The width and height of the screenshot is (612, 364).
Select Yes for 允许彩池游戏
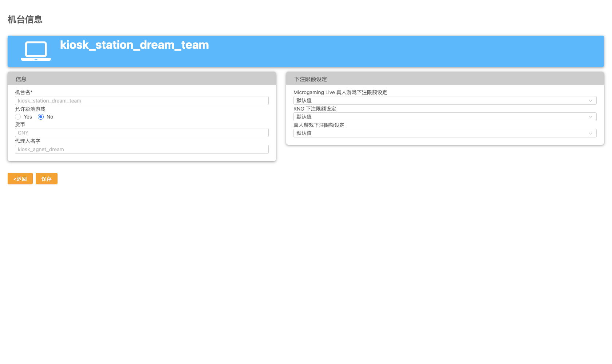click(18, 117)
